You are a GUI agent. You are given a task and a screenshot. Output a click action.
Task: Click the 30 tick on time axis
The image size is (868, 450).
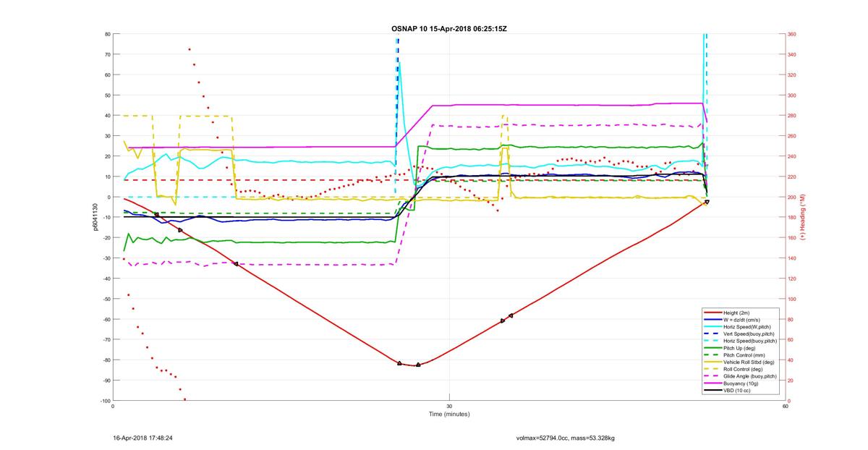tap(449, 406)
